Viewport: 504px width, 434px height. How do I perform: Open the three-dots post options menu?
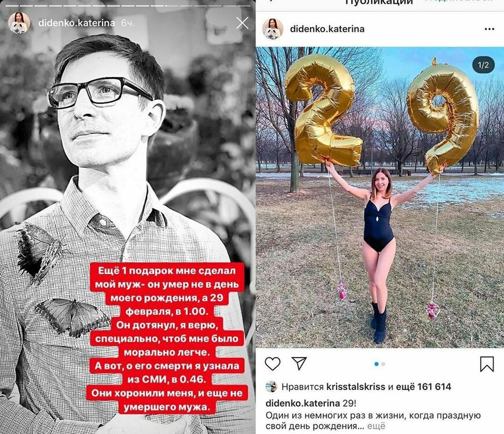pyautogui.click(x=489, y=29)
